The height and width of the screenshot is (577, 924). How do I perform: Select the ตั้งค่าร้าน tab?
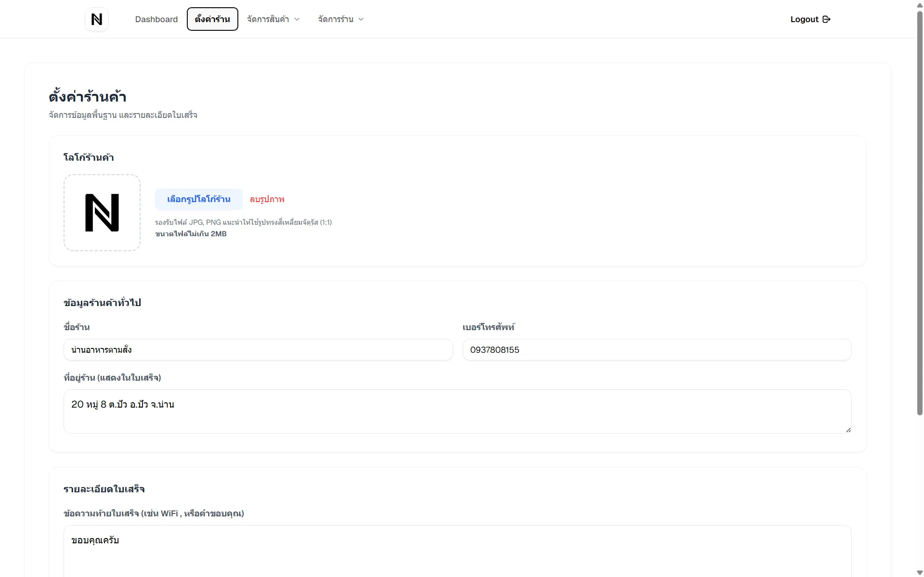(x=212, y=19)
